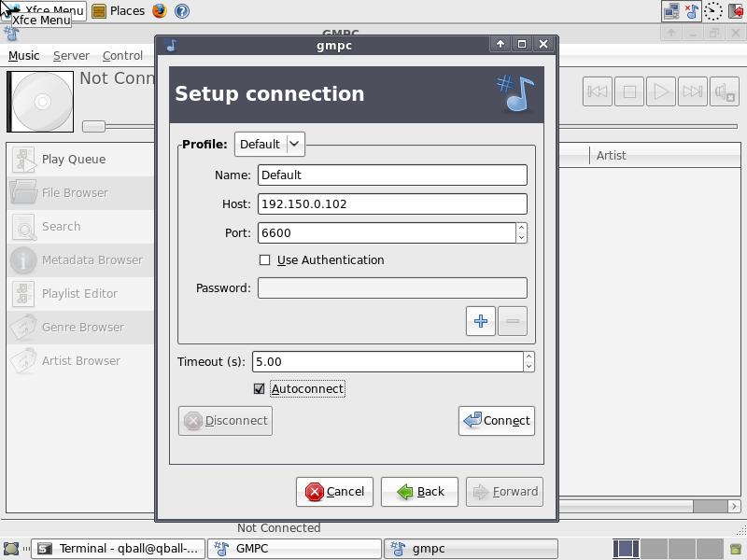Click the Password field
This screenshot has width=747, height=560.
coord(392,288)
